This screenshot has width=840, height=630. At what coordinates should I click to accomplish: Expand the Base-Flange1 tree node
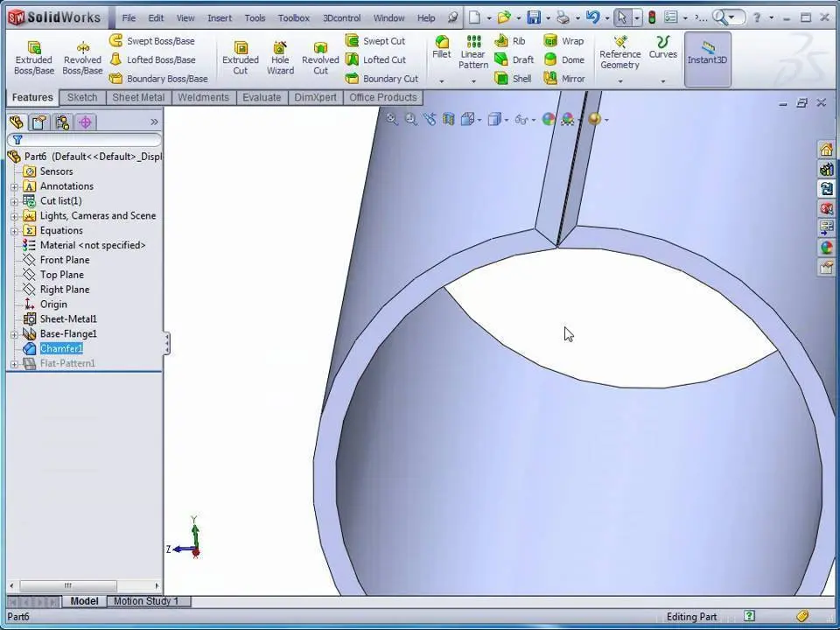(14, 334)
